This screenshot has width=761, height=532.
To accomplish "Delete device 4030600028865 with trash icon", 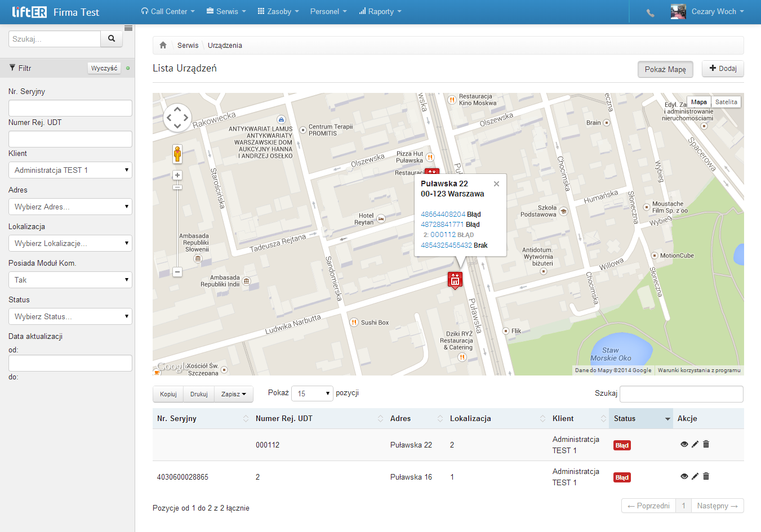I will tap(706, 476).
